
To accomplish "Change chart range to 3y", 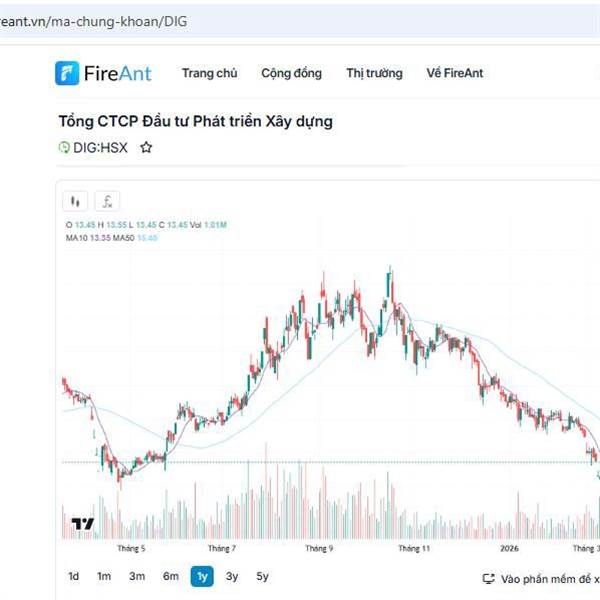I will point(232,576).
